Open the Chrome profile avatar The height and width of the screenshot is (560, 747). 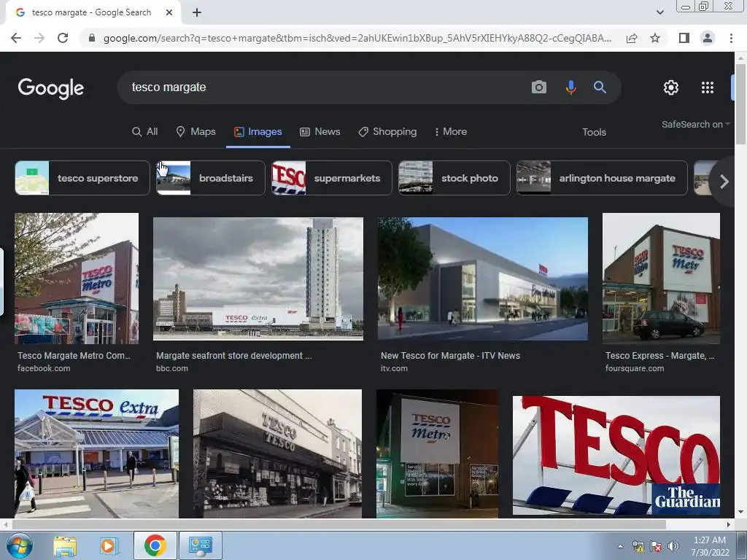pyautogui.click(x=708, y=38)
